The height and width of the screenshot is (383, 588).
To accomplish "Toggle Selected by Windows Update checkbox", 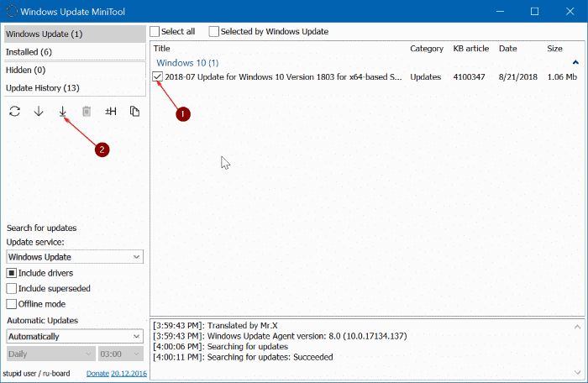I will (x=213, y=32).
